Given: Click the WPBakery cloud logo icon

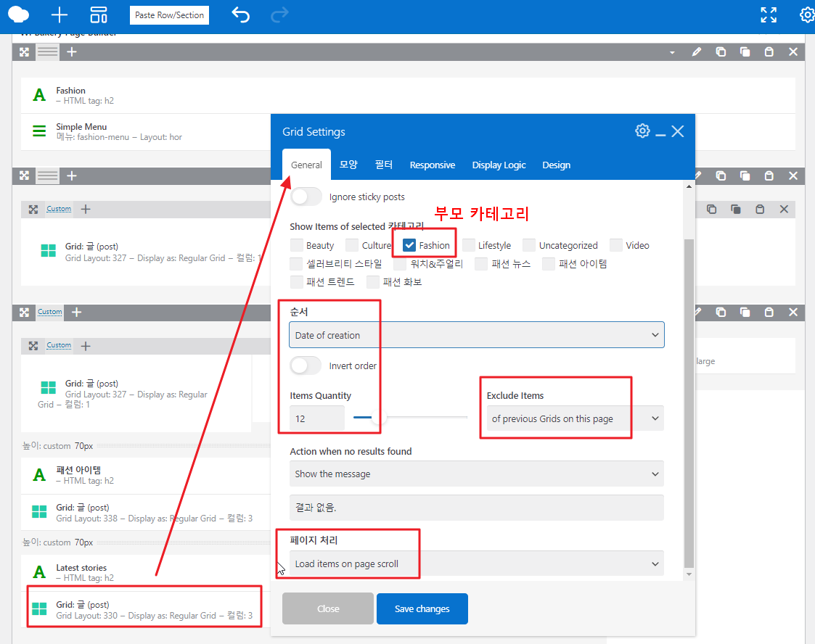Looking at the screenshot, I should pos(19,15).
